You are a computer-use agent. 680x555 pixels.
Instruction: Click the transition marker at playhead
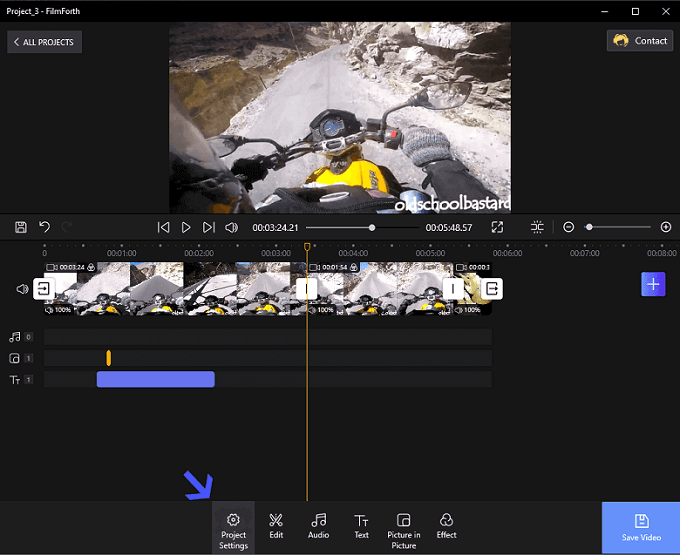pyautogui.click(x=307, y=288)
